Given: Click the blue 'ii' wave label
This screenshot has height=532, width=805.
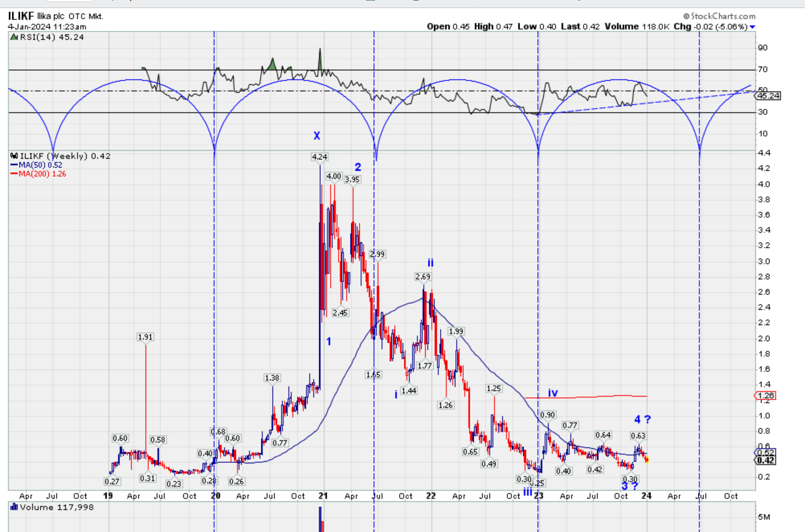Looking at the screenshot, I should (x=430, y=263).
